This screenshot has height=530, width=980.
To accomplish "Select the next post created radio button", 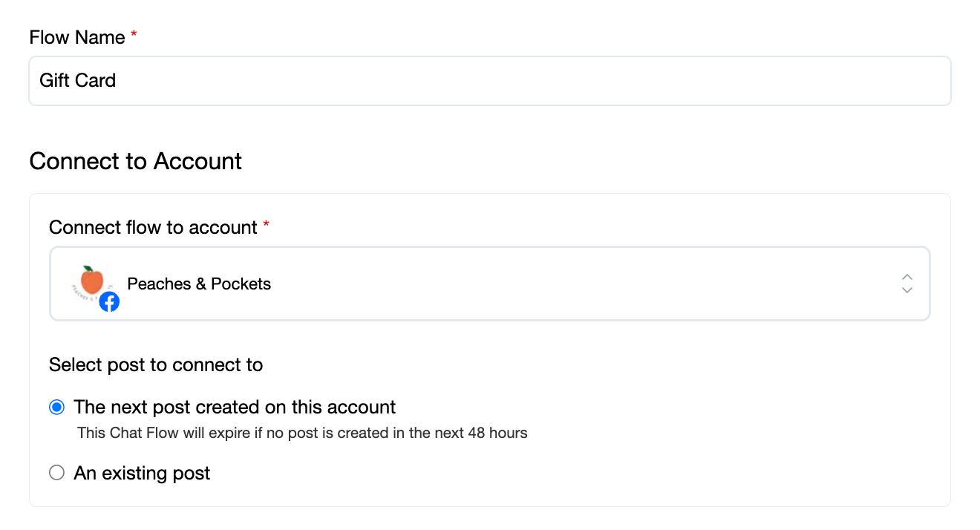I will (56, 407).
